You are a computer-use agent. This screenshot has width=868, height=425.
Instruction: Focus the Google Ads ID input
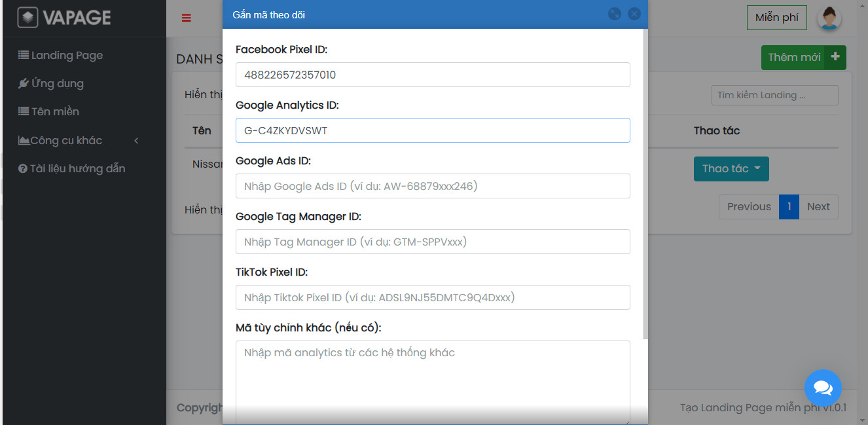432,186
